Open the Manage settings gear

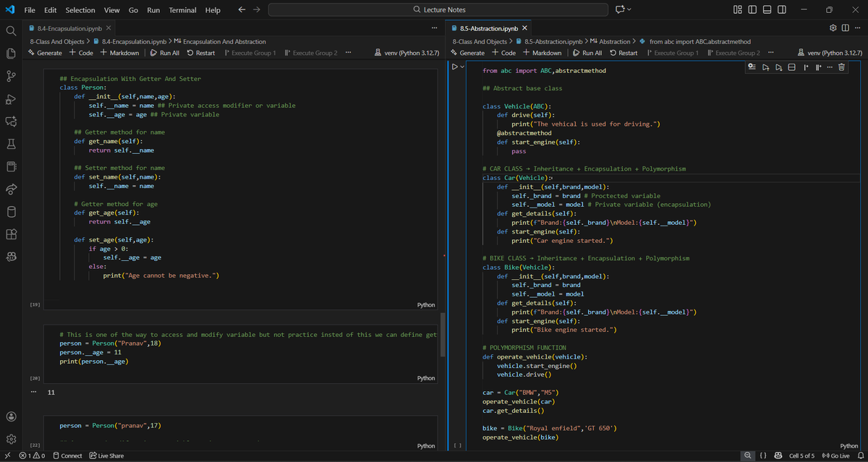point(10,438)
